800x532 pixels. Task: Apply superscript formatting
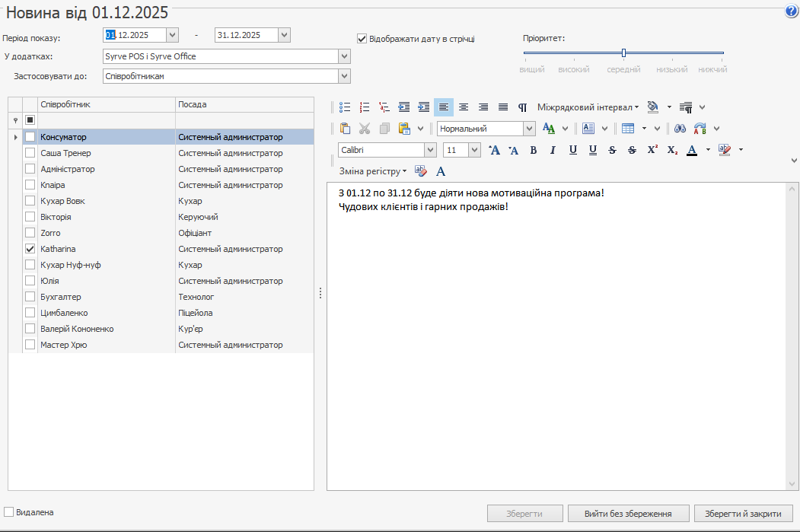(652, 150)
